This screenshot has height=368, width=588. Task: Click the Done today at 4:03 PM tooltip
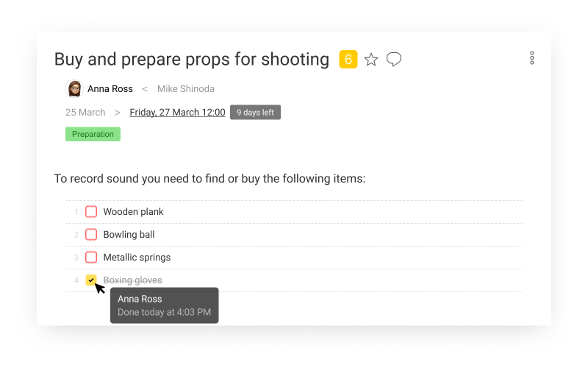click(x=164, y=305)
